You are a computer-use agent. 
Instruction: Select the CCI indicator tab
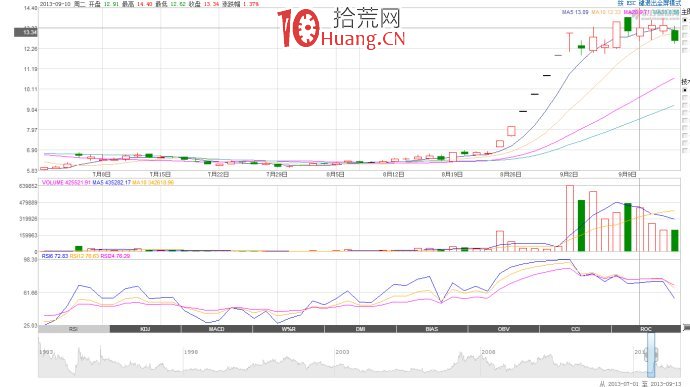tap(575, 329)
